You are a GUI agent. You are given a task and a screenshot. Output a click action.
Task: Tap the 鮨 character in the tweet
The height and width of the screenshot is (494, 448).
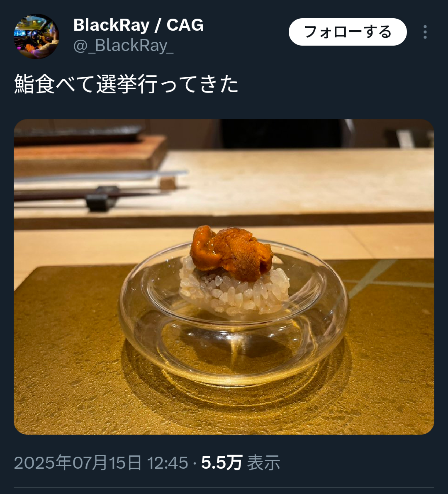coord(24,84)
